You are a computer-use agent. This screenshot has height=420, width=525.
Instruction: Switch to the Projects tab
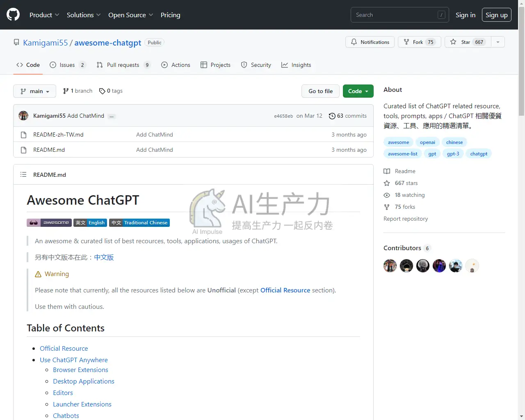[x=215, y=65]
